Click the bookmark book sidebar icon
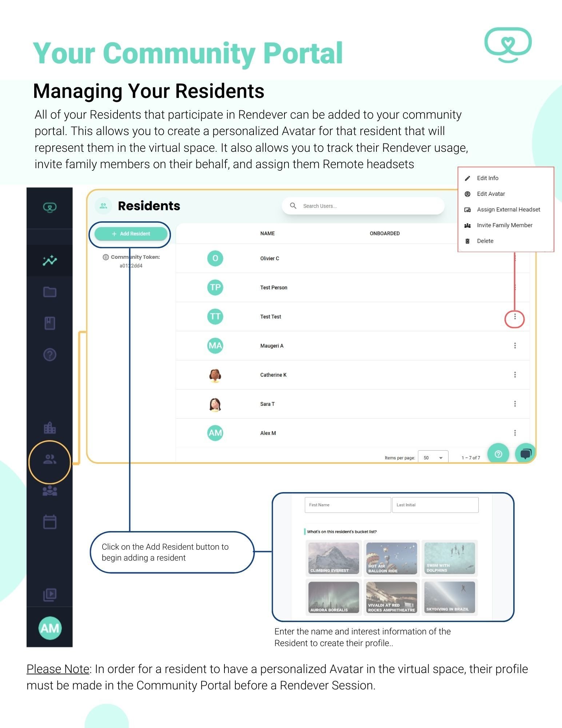Image resolution: width=562 pixels, height=728 pixels. (x=50, y=323)
